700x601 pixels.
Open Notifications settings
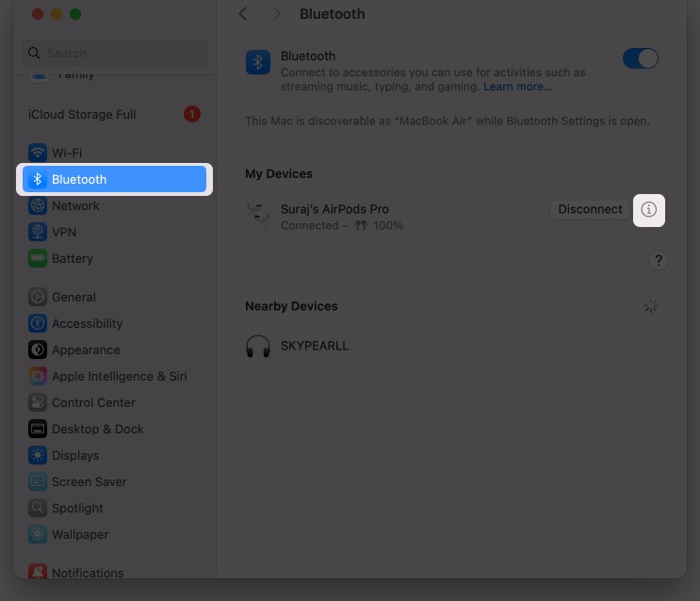tap(114, 571)
